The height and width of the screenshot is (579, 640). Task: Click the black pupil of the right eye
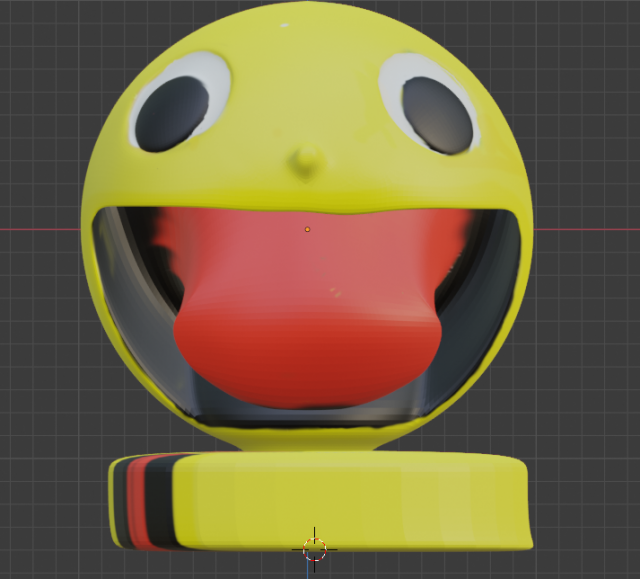[x=438, y=115]
